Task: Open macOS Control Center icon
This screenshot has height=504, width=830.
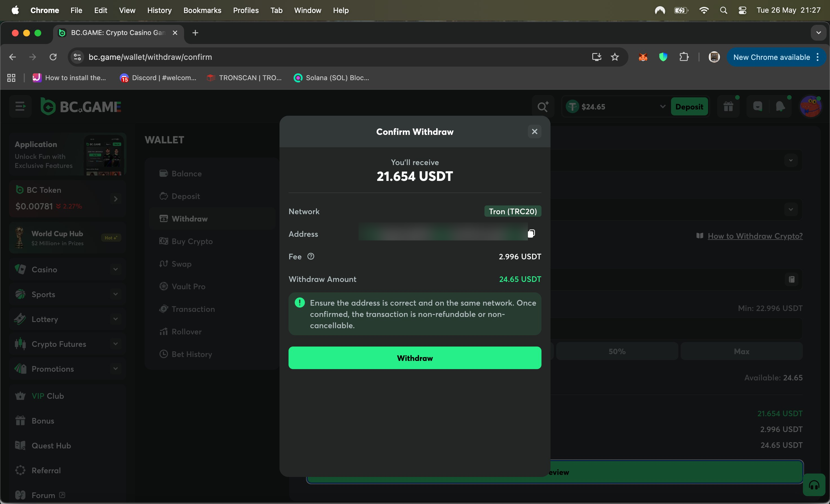Action: coord(742,10)
